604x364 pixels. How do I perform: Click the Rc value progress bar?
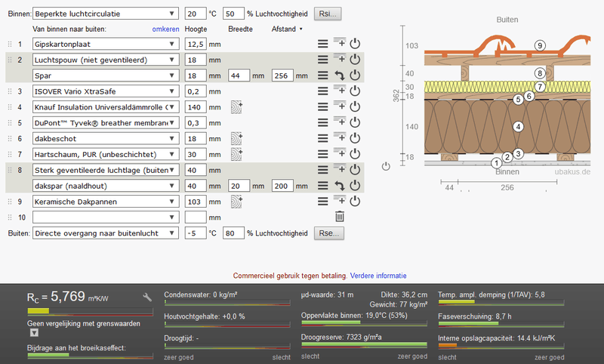click(x=90, y=312)
